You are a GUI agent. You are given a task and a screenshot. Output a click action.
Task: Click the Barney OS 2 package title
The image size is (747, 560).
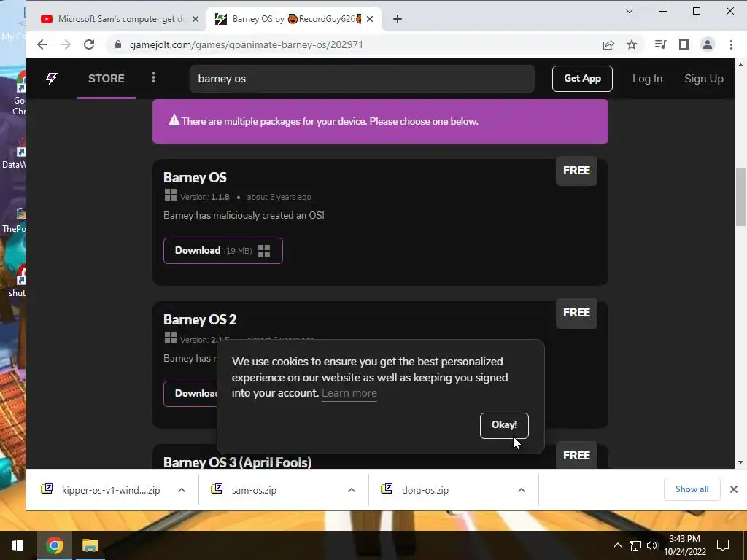coord(200,319)
